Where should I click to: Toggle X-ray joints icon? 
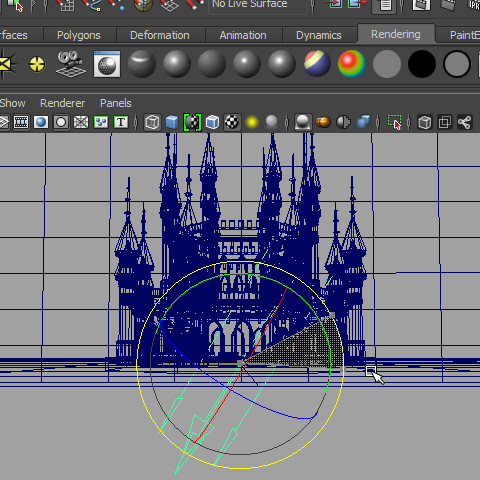tap(465, 122)
